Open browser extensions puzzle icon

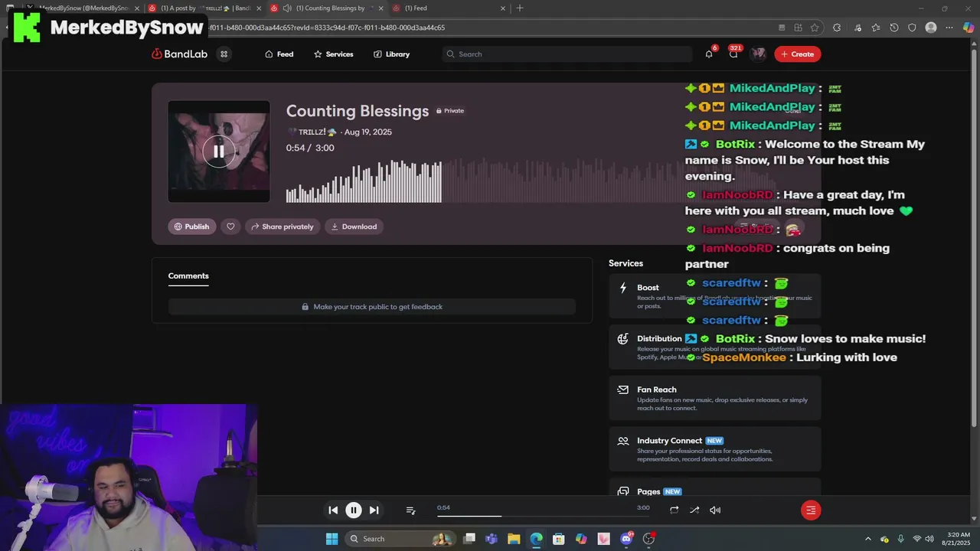pyautogui.click(x=837, y=28)
